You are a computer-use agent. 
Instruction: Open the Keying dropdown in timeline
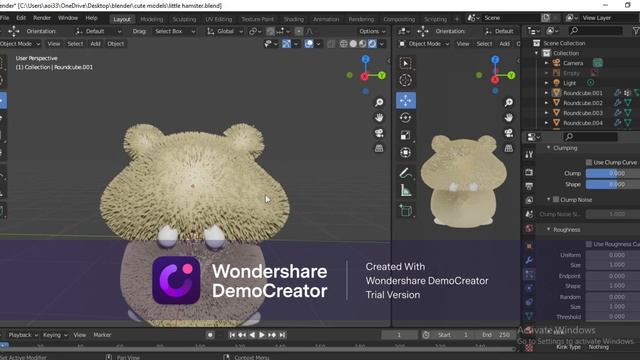(55, 335)
